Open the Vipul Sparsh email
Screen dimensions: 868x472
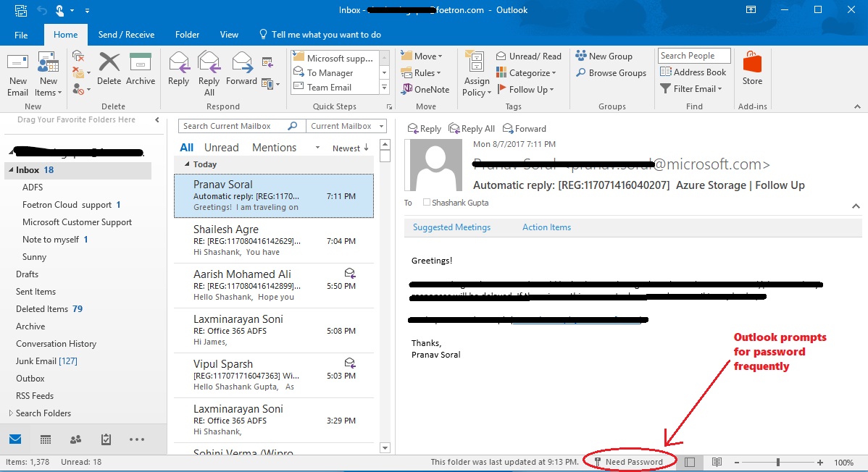coord(274,374)
